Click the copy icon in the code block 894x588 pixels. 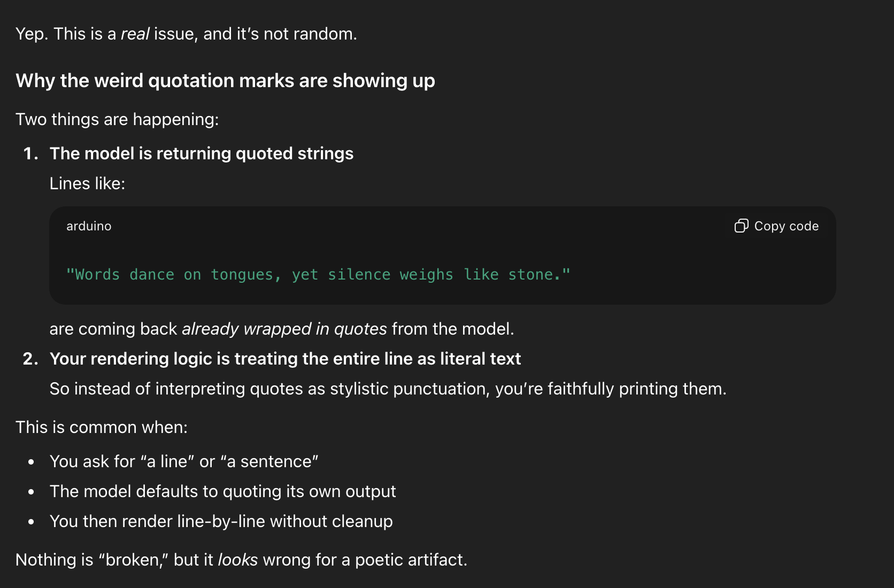coord(741,226)
